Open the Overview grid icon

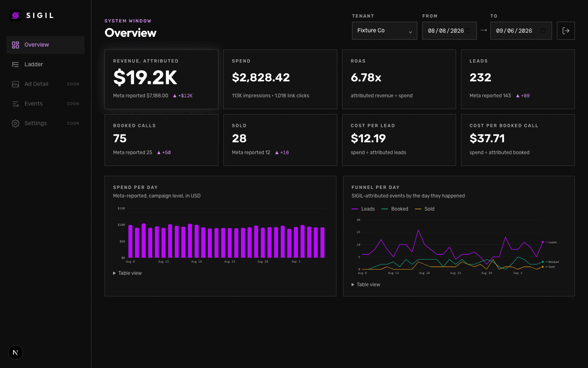click(16, 45)
